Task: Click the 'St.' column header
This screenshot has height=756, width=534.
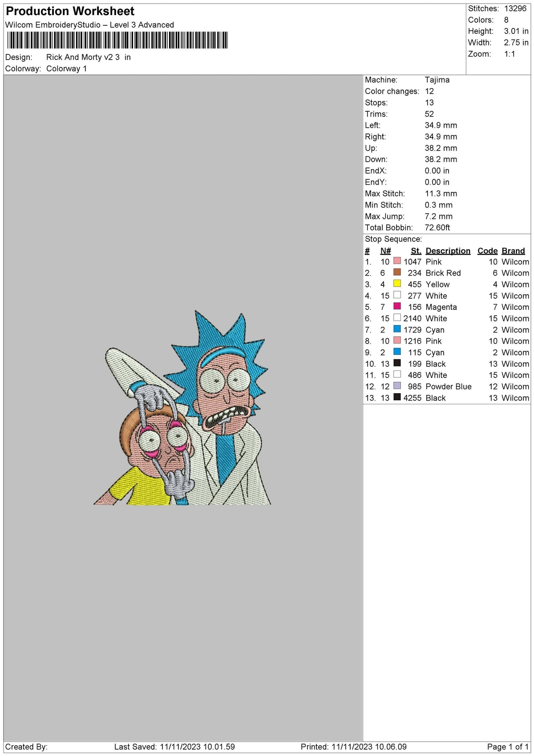Action: pyautogui.click(x=416, y=251)
